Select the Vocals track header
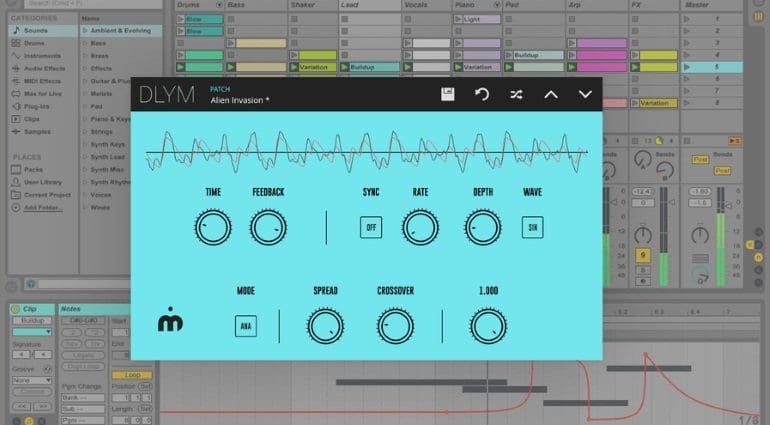 426,5
